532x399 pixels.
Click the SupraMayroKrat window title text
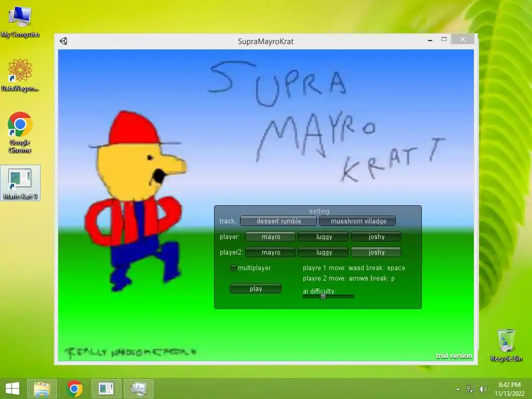265,42
